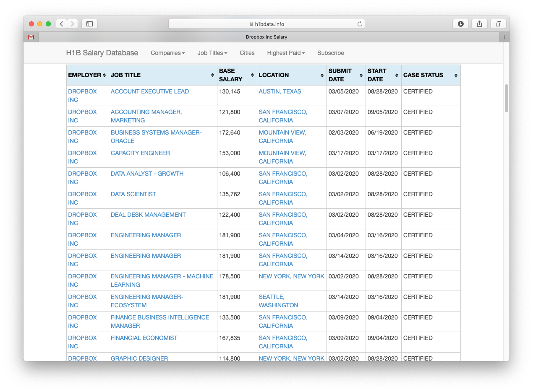Expand the Job Titles dropdown
533x392 pixels.
coord(212,53)
